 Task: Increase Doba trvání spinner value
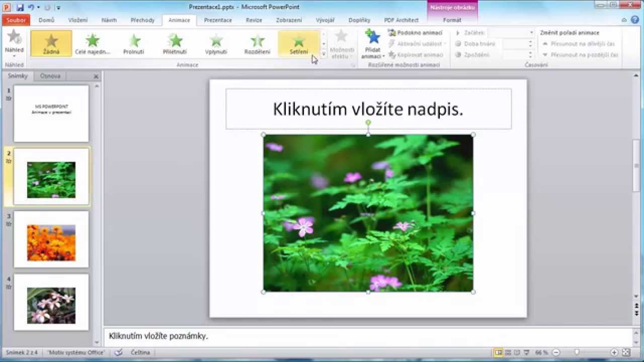tap(530, 42)
